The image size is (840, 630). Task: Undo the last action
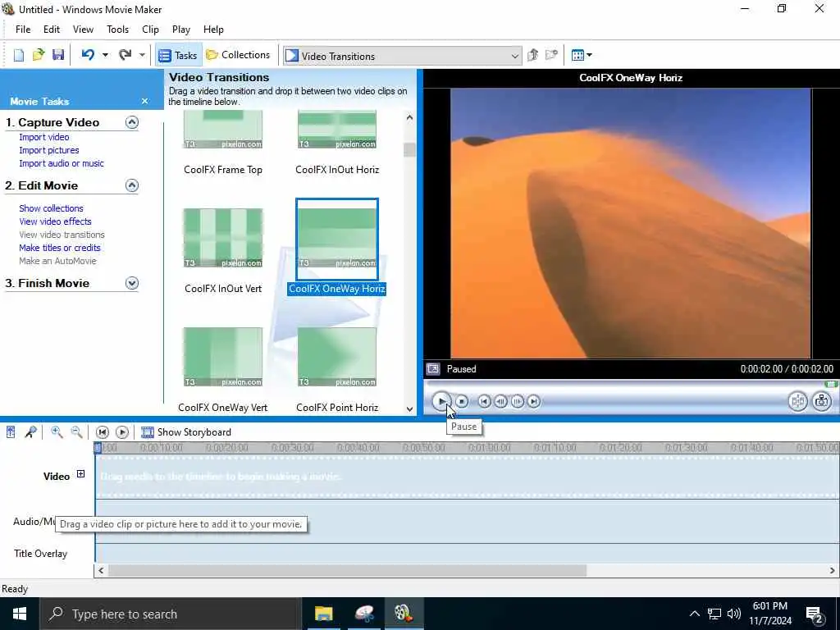(x=88, y=55)
